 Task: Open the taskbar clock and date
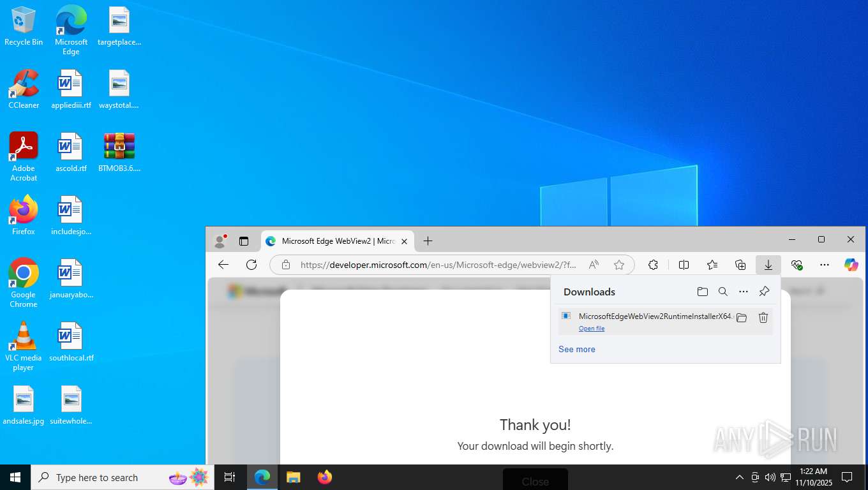813,477
